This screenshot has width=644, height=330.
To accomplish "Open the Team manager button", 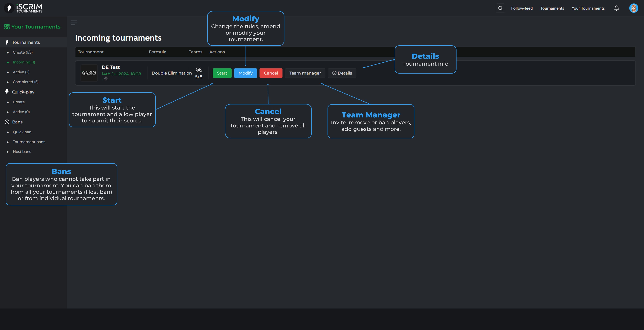I will pos(305,73).
